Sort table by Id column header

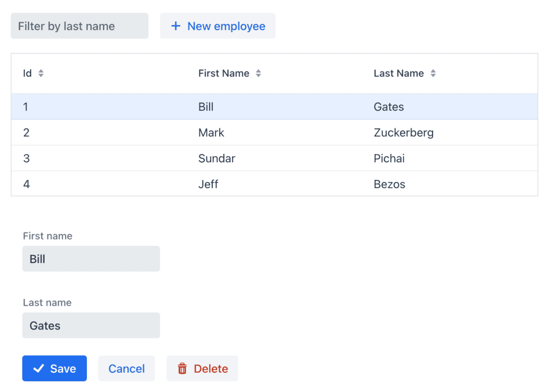(x=27, y=73)
